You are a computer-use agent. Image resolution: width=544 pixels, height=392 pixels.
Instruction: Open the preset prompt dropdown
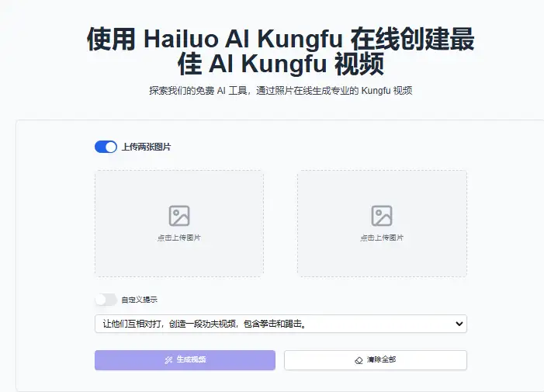coord(281,324)
